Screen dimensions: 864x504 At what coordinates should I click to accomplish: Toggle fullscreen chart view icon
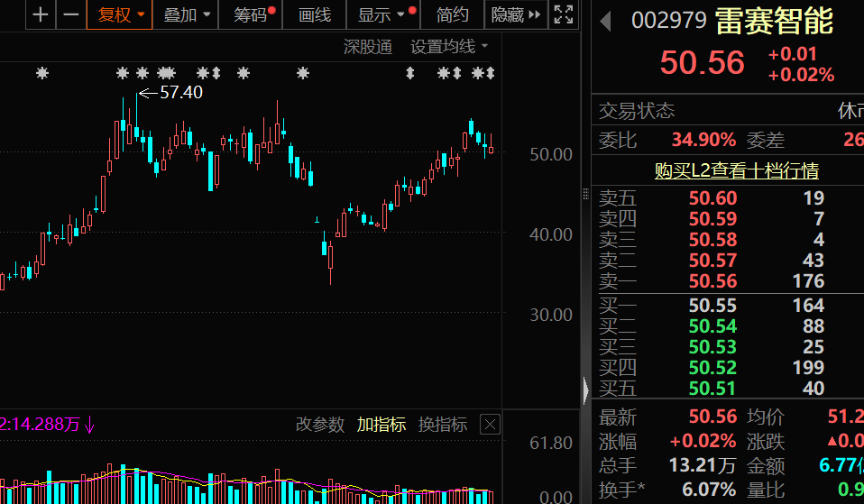point(564,14)
